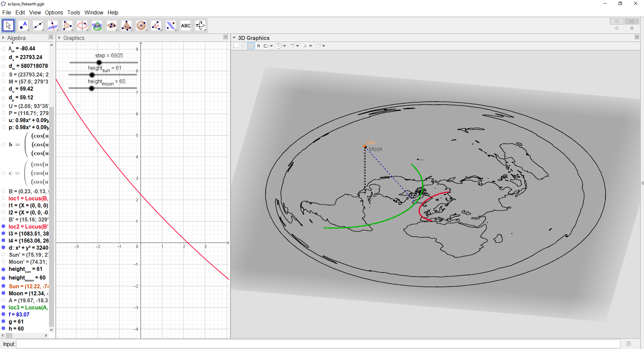Select the Reflect about Plane tool
The image size is (644, 349).
pos(171,26)
